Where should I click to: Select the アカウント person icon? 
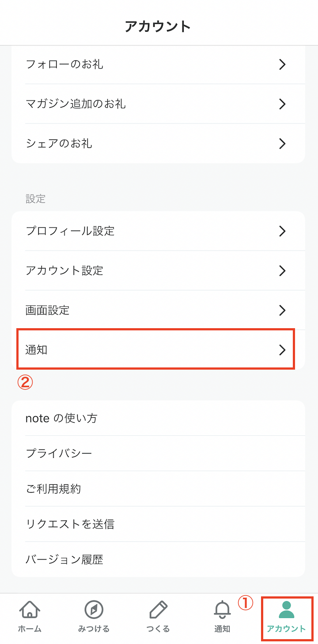coord(286,610)
